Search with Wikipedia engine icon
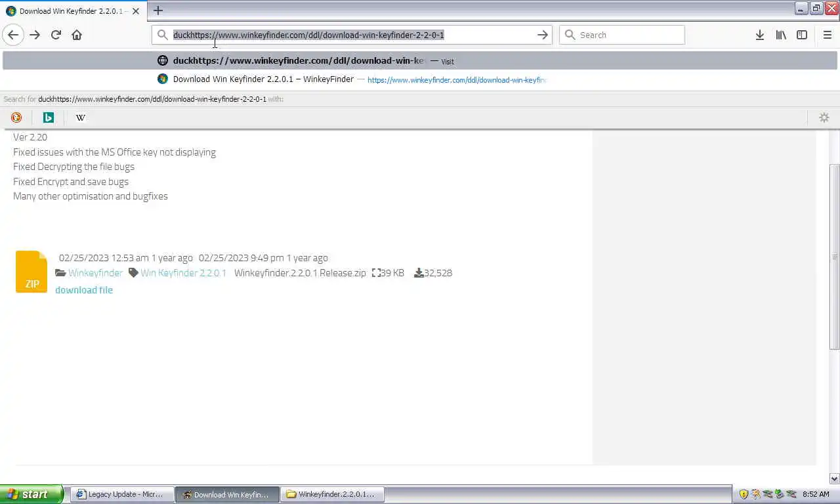The height and width of the screenshot is (504, 840). pyautogui.click(x=80, y=117)
